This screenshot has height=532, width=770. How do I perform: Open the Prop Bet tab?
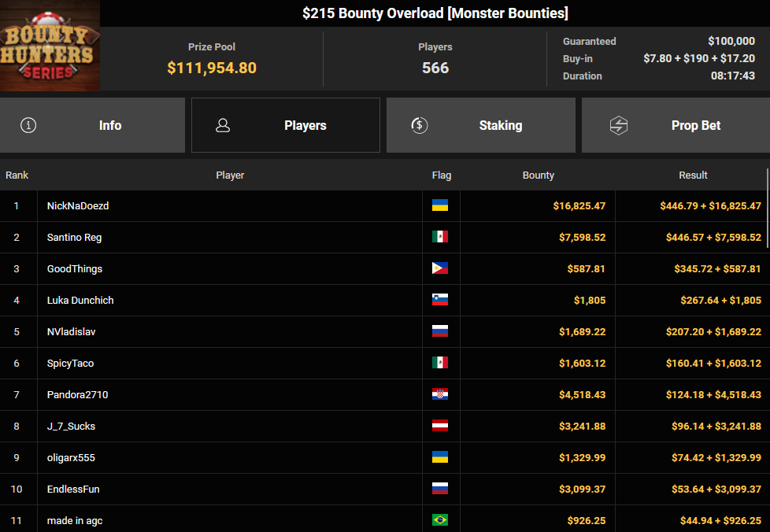(x=676, y=125)
